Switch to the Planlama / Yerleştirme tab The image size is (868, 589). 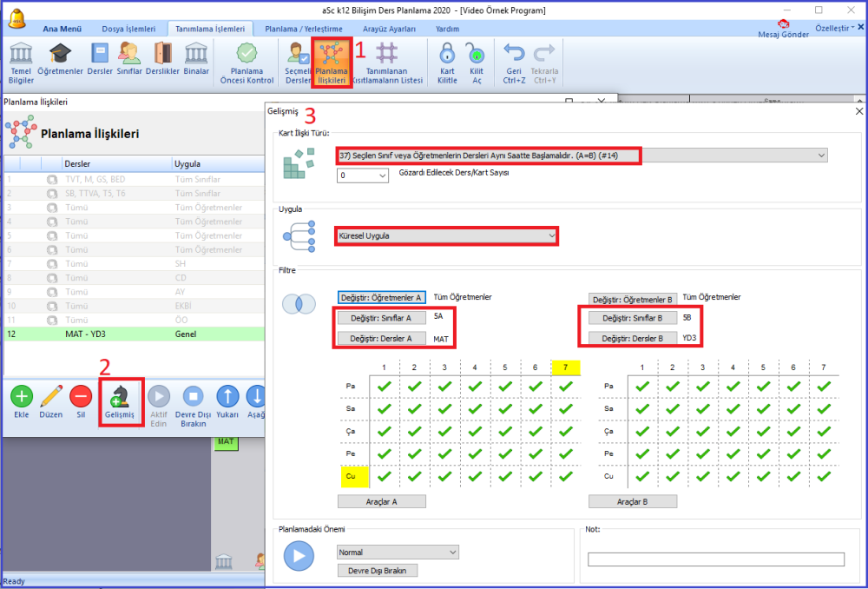point(303,29)
